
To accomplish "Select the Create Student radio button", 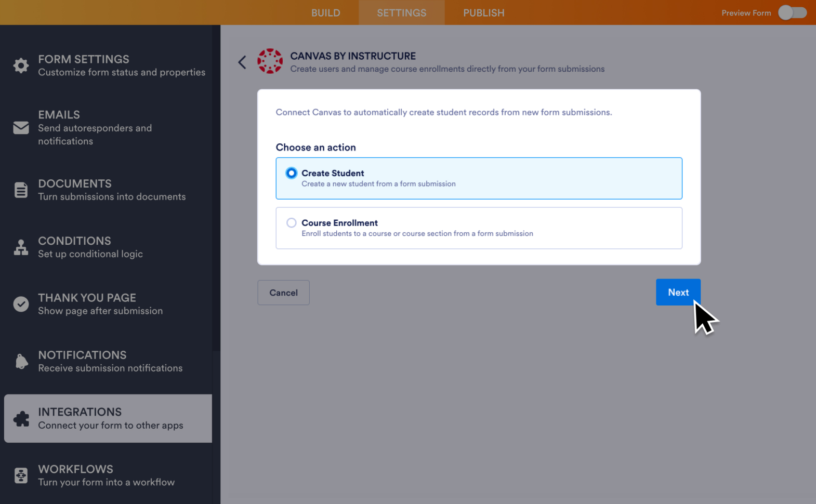I will (292, 173).
